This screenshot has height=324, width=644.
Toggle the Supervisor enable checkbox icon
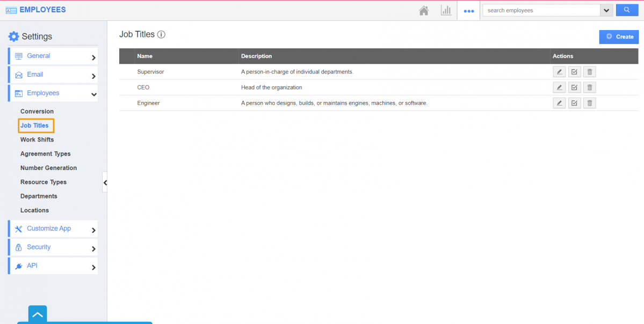pos(574,72)
